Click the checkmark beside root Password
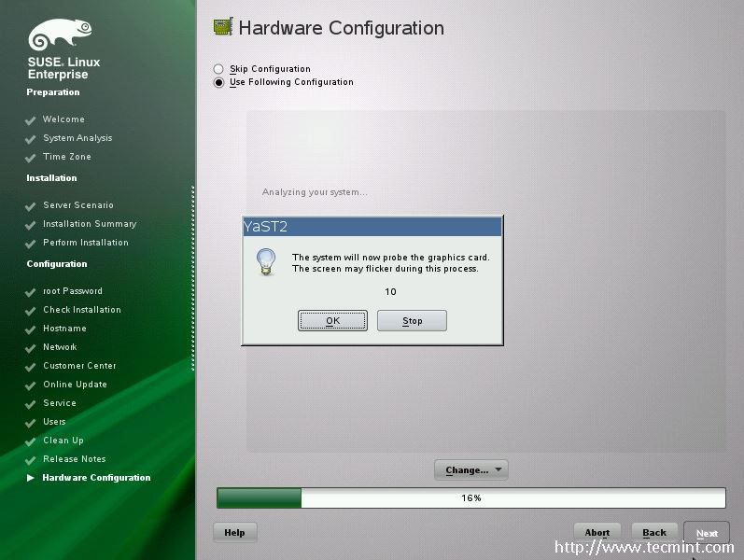Viewport: 744px width, 560px height. [x=31, y=292]
